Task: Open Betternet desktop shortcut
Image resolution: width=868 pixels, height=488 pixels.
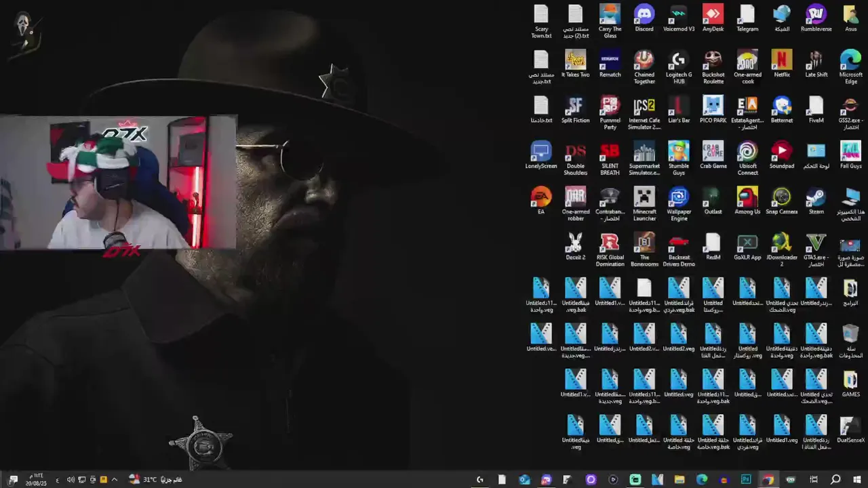Action: 782,110
